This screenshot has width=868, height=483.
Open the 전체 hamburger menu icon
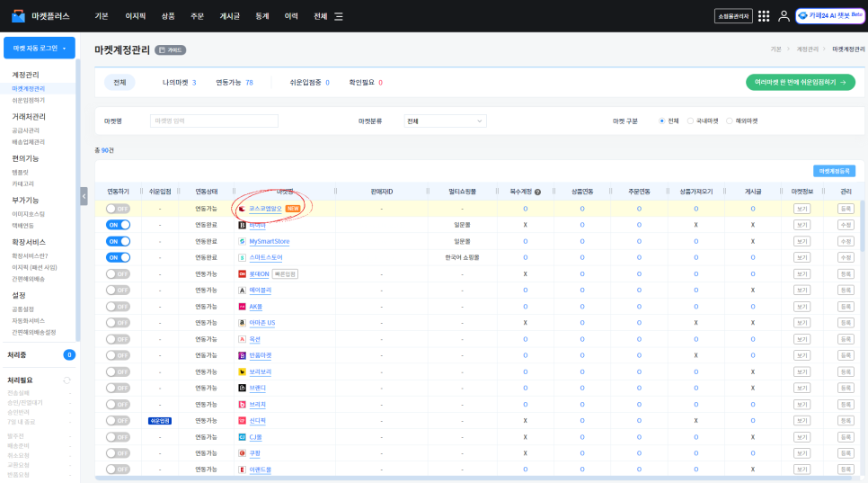pos(339,16)
